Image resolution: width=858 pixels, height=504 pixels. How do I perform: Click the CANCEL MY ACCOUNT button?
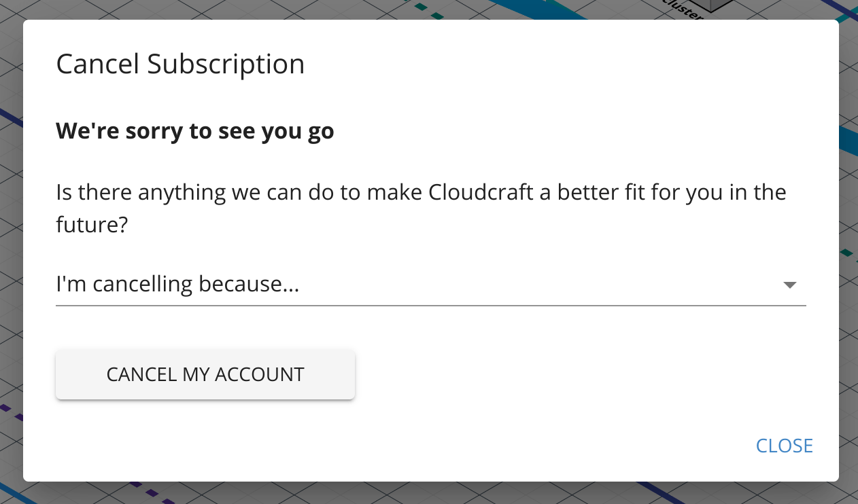coord(205,374)
